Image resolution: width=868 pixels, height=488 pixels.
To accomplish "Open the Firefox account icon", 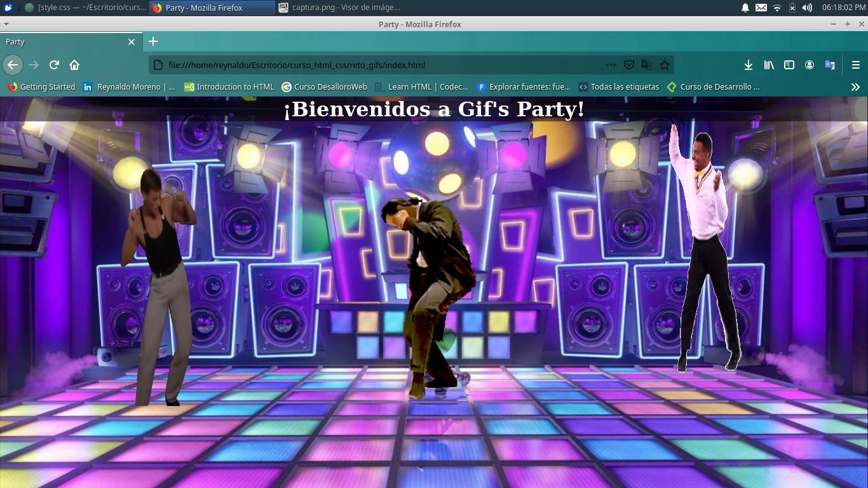I will click(809, 64).
